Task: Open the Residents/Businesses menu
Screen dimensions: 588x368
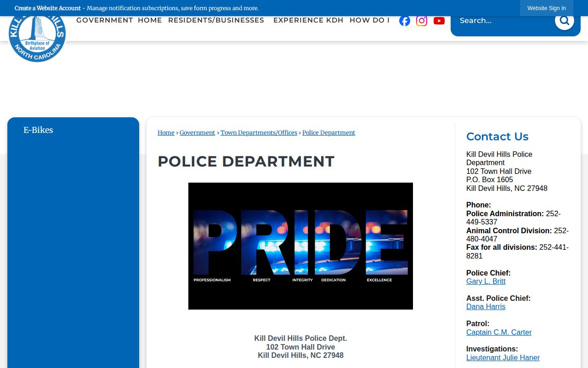Action: pos(216,20)
